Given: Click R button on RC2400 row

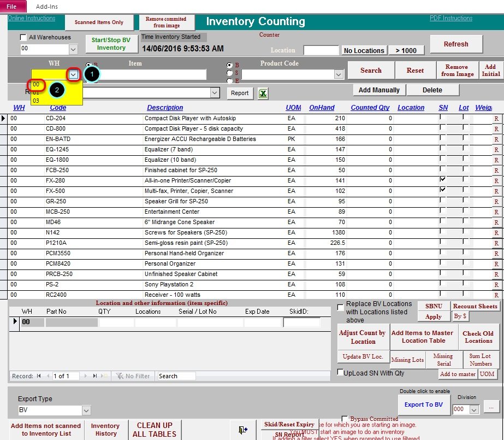Looking at the screenshot, I should [496, 295].
